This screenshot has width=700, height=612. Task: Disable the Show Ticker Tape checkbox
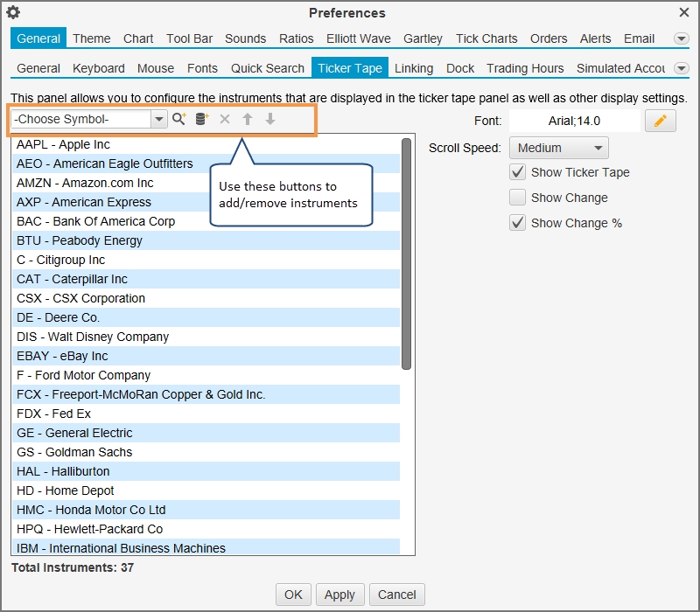pos(518,172)
